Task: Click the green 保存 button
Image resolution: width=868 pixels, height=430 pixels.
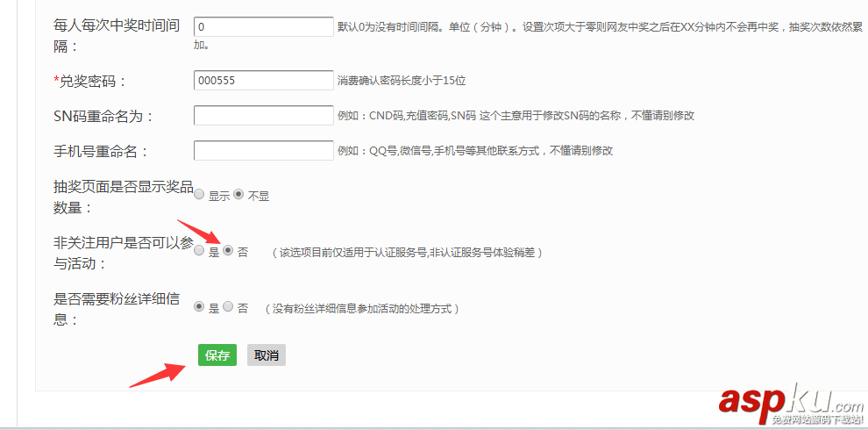Action: (217, 355)
